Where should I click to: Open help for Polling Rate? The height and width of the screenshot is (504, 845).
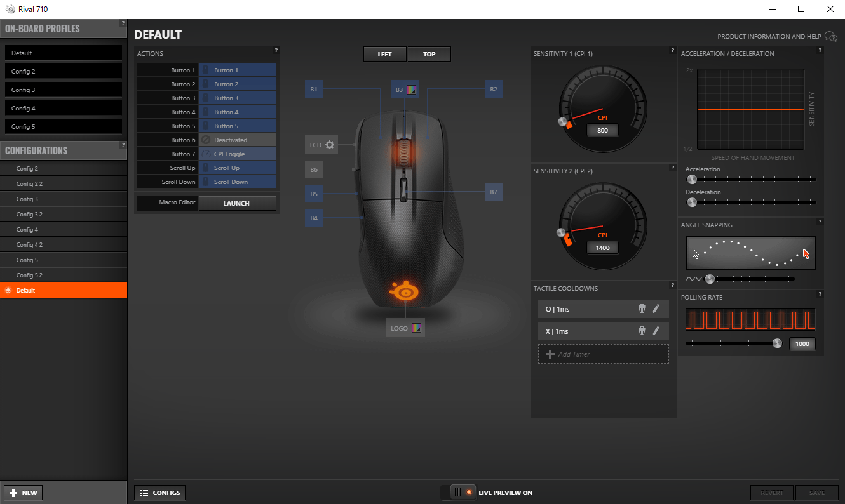pyautogui.click(x=820, y=294)
